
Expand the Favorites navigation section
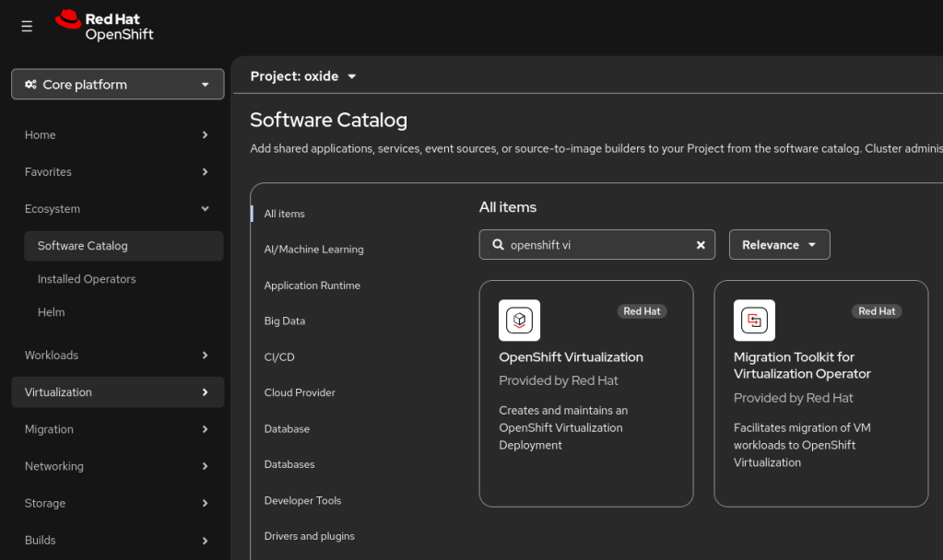pyautogui.click(x=117, y=172)
